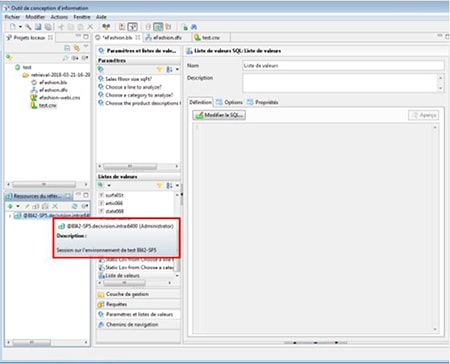Click the Delete X toolbar icon
The image size is (450, 364).
(90, 27)
